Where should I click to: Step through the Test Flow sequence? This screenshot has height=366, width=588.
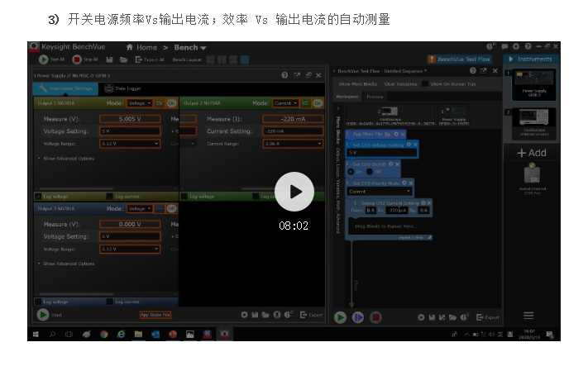pos(358,317)
